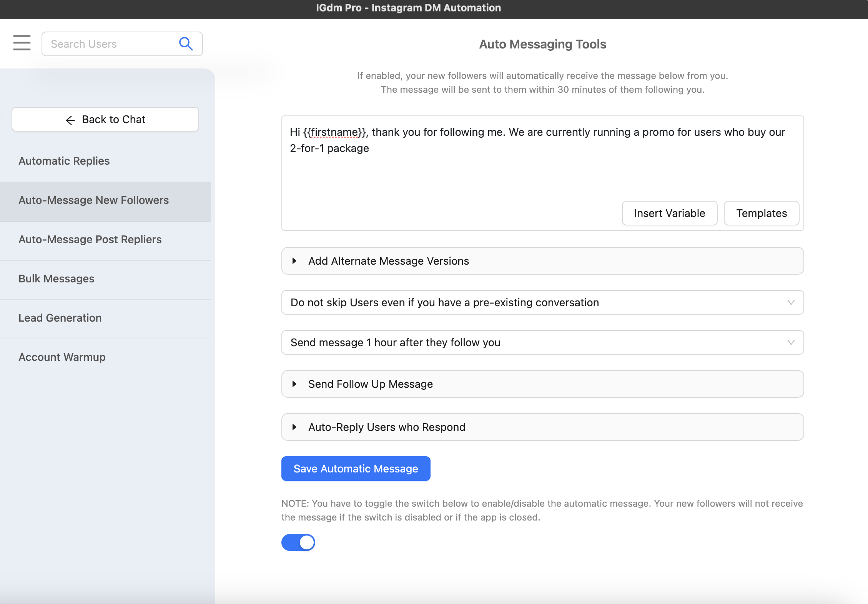
Task: Open Lead Generation from the sidebar
Action: pyautogui.click(x=60, y=318)
